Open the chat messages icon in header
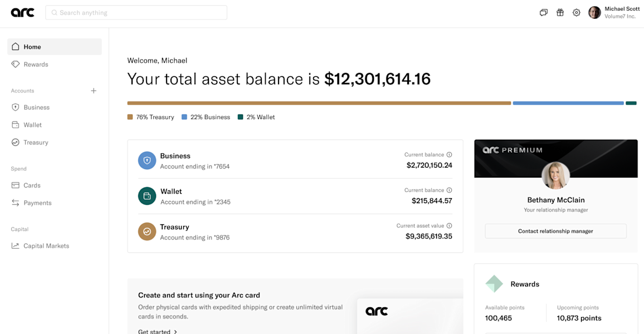The width and height of the screenshot is (644, 334). click(544, 13)
